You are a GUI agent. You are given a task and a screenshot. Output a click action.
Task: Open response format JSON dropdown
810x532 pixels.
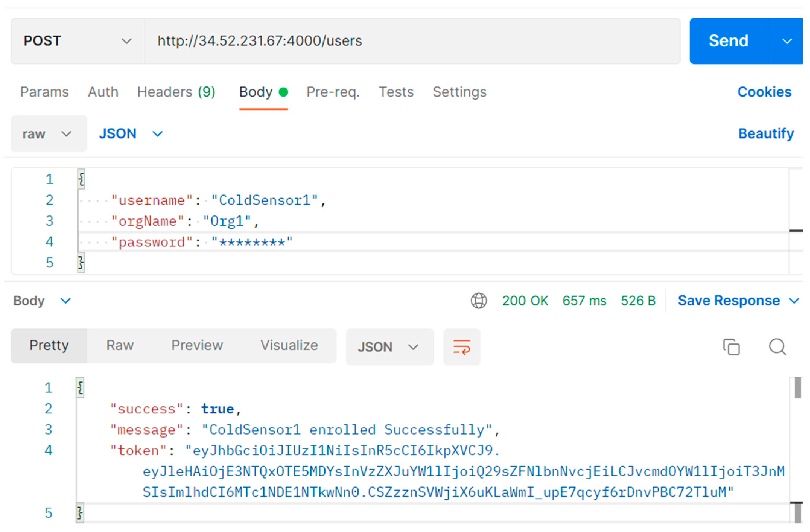[x=389, y=347]
